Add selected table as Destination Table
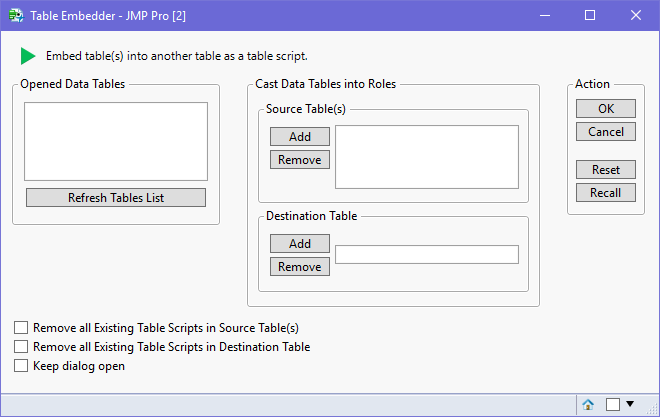660x417 pixels. [x=300, y=244]
